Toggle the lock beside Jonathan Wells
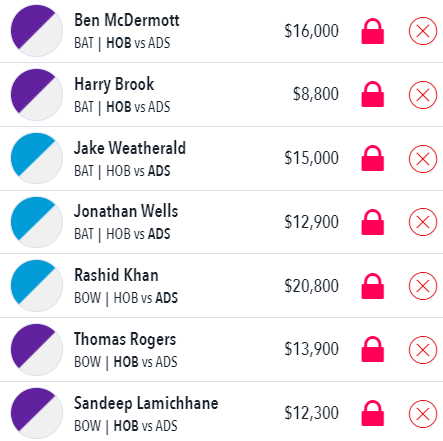The image size is (443, 441). [373, 222]
